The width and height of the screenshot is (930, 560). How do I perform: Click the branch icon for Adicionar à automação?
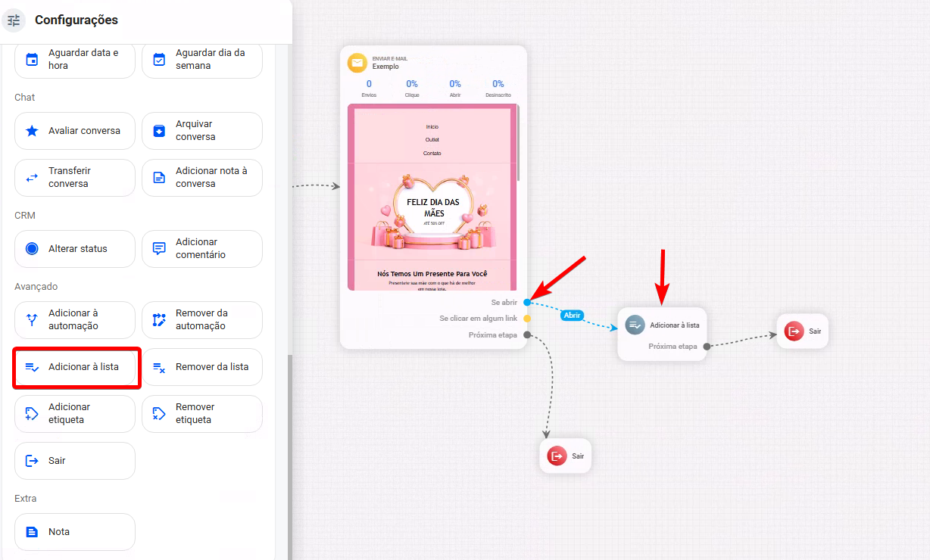[32, 320]
